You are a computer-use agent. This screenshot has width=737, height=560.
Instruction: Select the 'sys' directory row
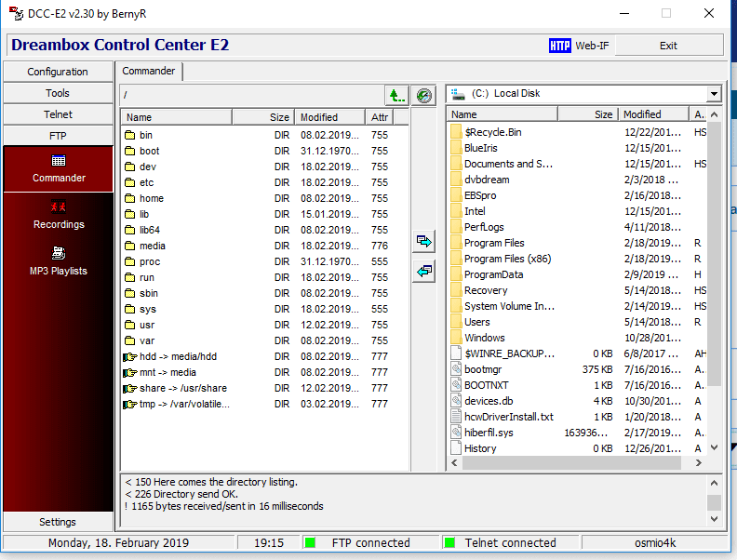pos(265,309)
